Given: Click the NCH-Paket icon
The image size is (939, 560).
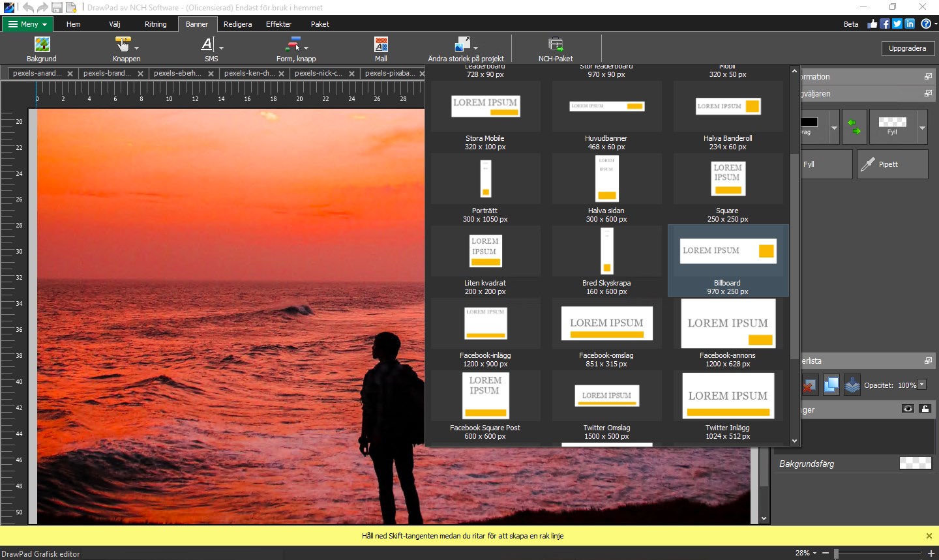Looking at the screenshot, I should pyautogui.click(x=556, y=45).
